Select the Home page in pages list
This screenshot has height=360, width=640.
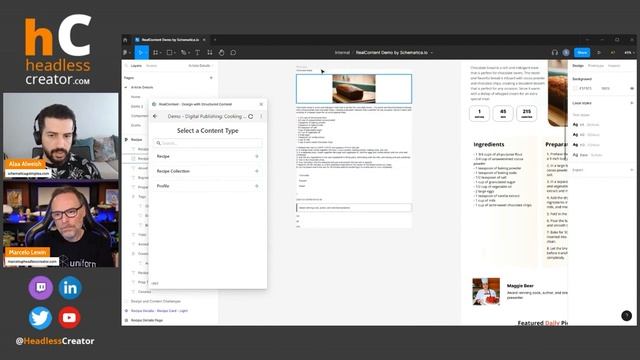136,97
